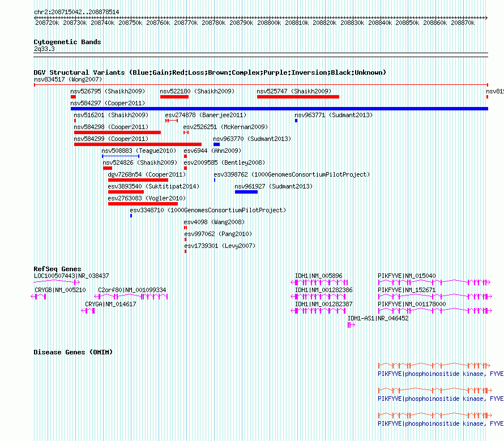Screen dimensions: 504x441
Task: Open variant esv3893540 (Suktitipat2014) label
Action: tap(153, 186)
